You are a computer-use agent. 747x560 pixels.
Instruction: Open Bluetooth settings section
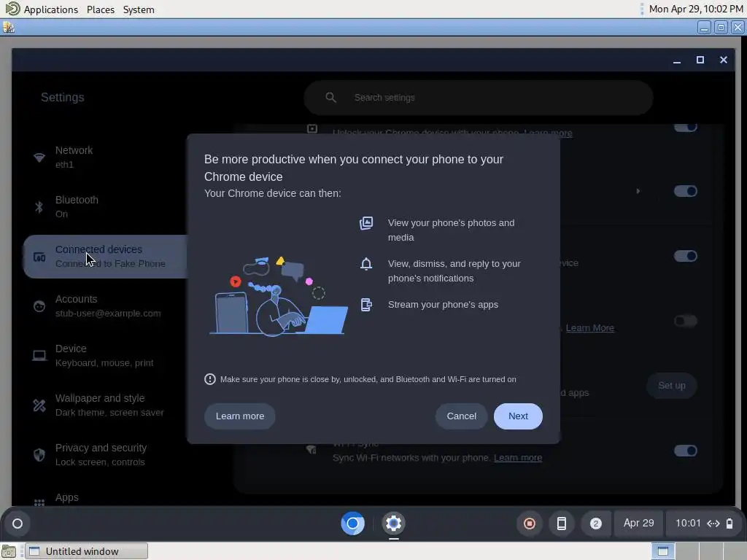(x=105, y=206)
